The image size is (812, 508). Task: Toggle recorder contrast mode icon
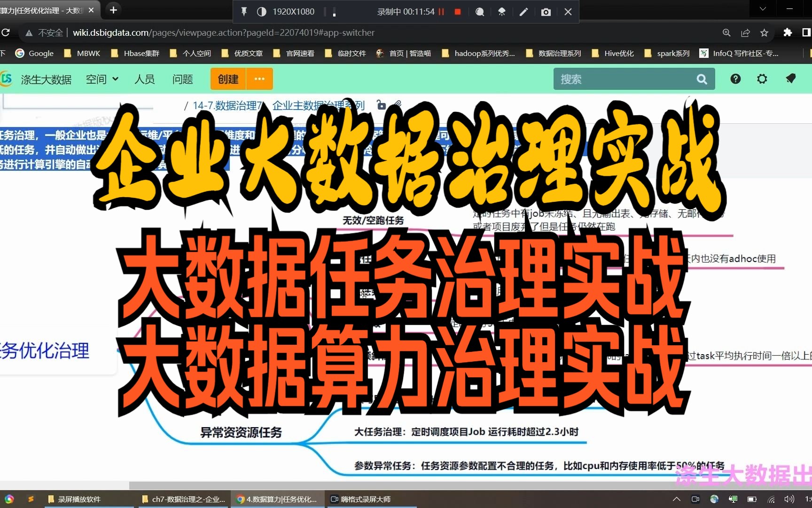point(262,11)
